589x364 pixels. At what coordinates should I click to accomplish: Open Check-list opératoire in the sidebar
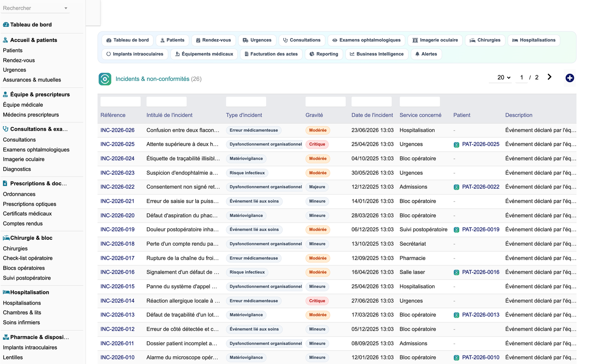pyautogui.click(x=28, y=258)
